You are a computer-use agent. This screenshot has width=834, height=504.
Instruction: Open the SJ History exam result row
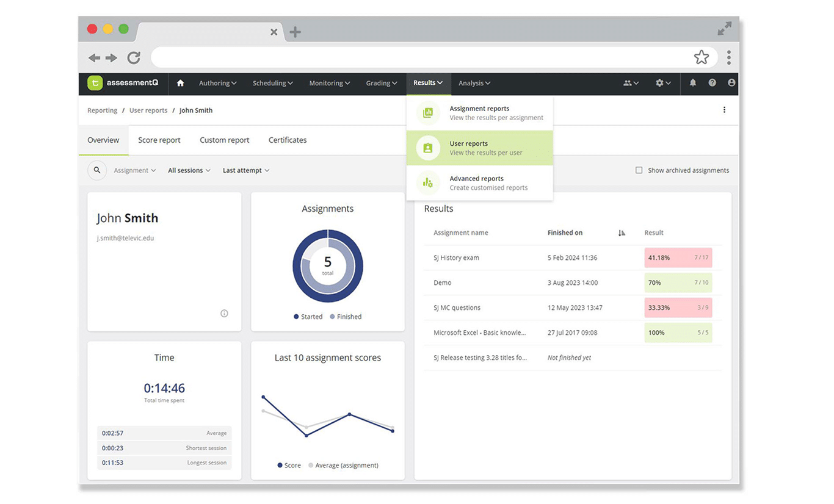click(x=573, y=257)
